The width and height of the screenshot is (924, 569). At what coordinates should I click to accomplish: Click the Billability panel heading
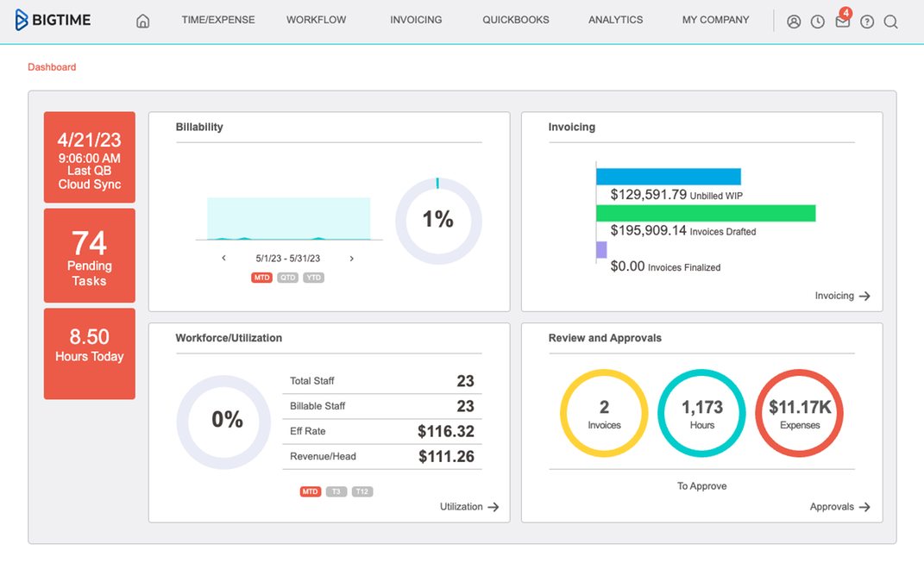click(199, 128)
